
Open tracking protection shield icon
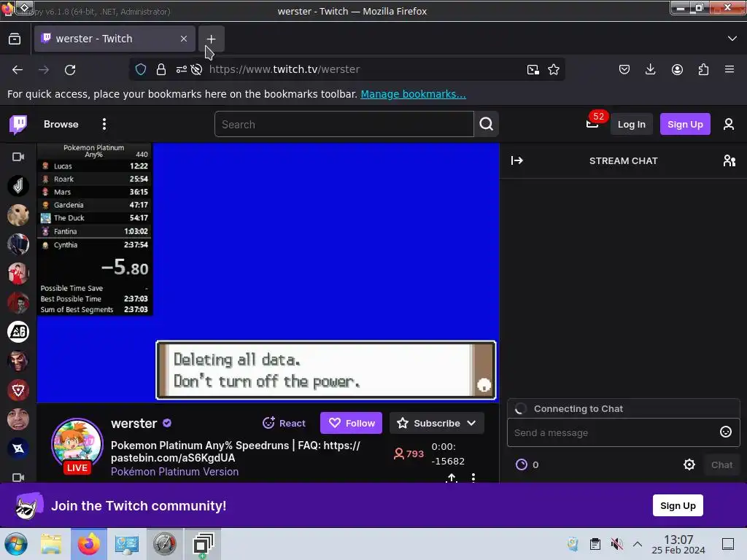(x=141, y=69)
